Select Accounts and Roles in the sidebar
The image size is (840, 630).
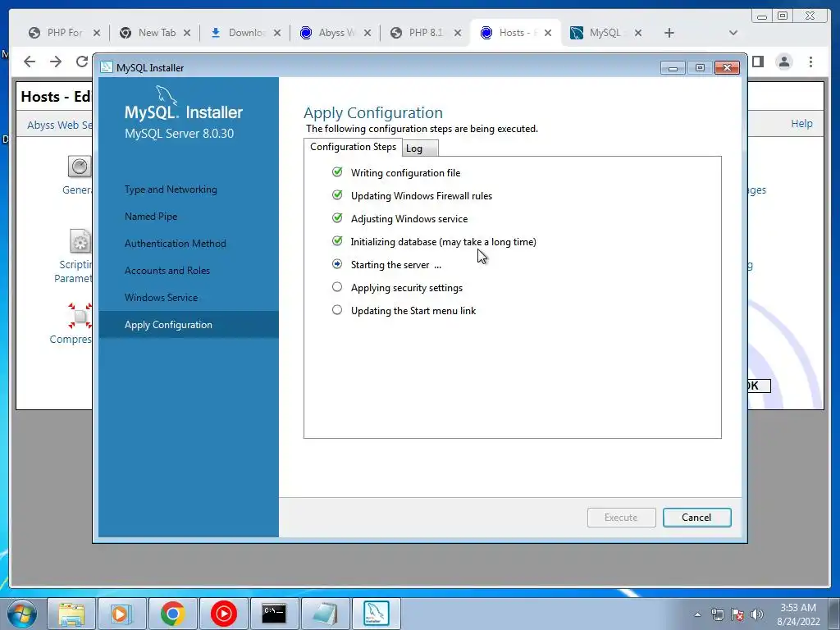click(167, 271)
